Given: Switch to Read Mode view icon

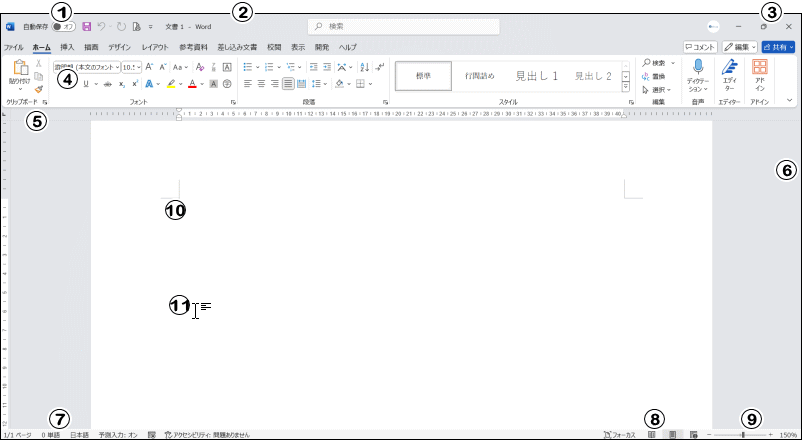Looking at the screenshot, I should pyautogui.click(x=652, y=434).
